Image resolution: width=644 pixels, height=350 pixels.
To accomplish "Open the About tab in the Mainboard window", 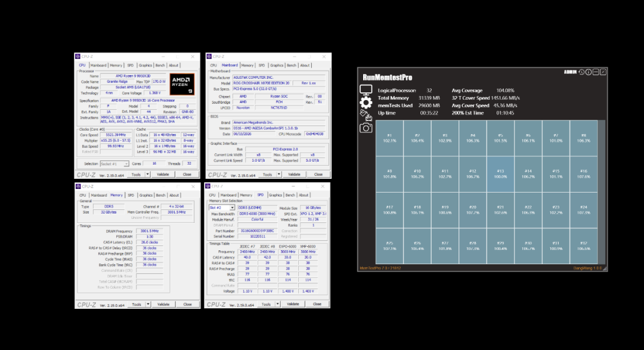I will 305,66.
